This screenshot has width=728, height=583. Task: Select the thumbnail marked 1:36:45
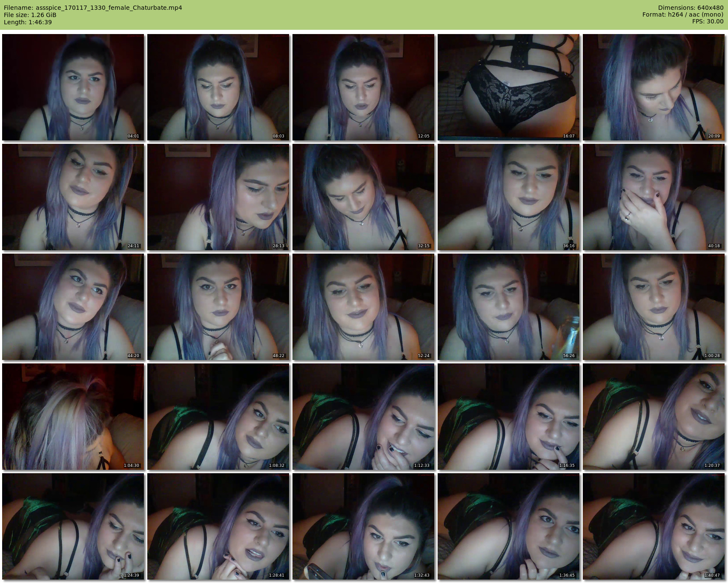509,526
